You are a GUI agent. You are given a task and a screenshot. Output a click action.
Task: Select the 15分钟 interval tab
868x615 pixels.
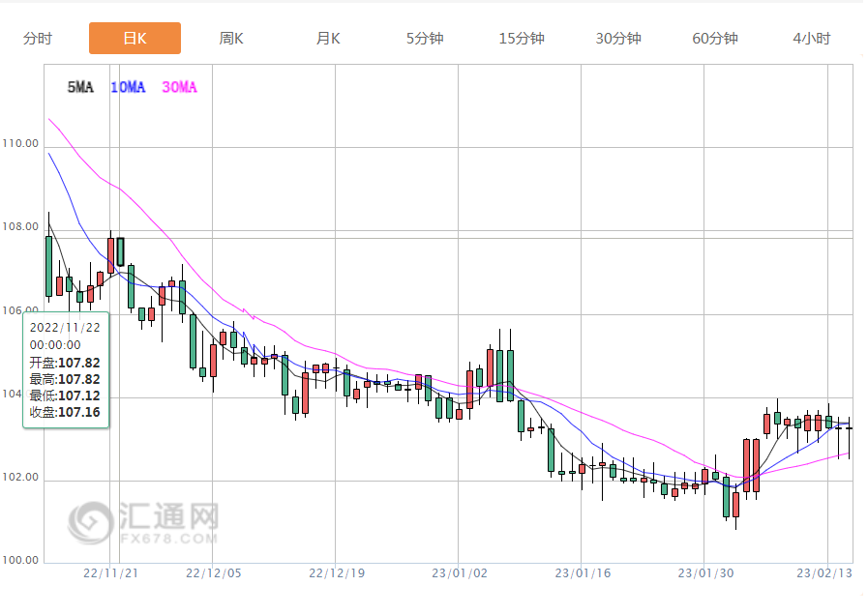(x=522, y=39)
